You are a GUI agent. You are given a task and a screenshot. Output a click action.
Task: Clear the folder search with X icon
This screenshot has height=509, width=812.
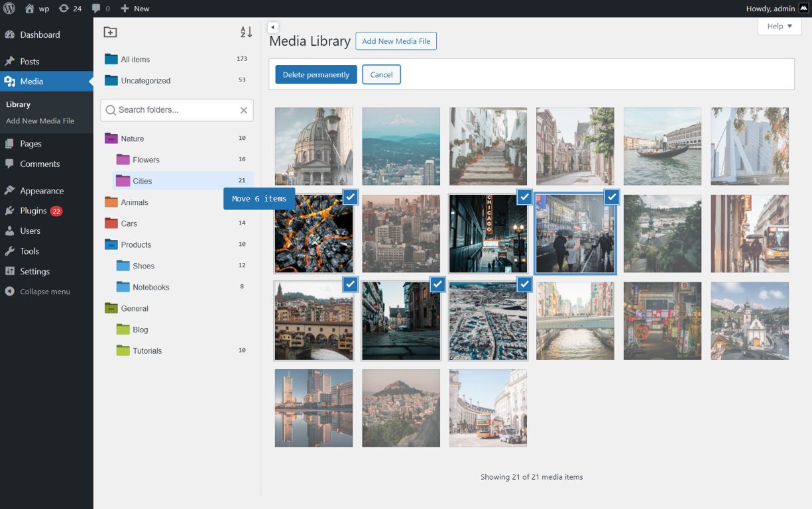tap(244, 111)
